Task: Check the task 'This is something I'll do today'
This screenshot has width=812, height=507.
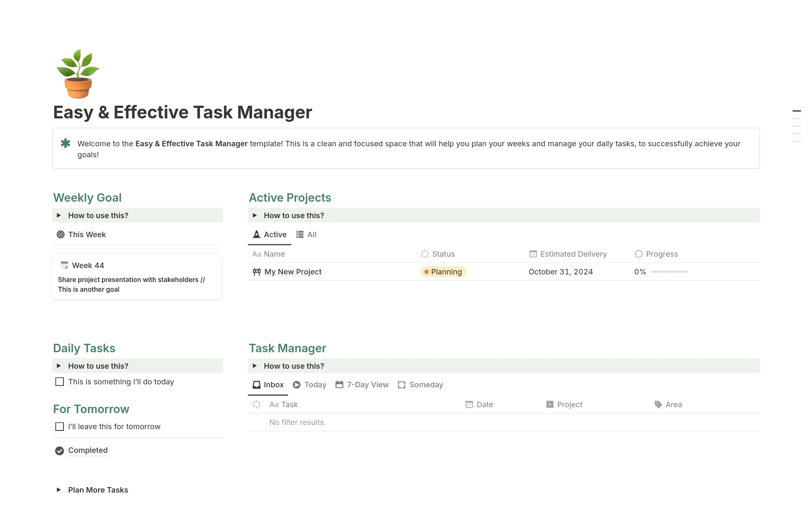Action: pyautogui.click(x=59, y=381)
